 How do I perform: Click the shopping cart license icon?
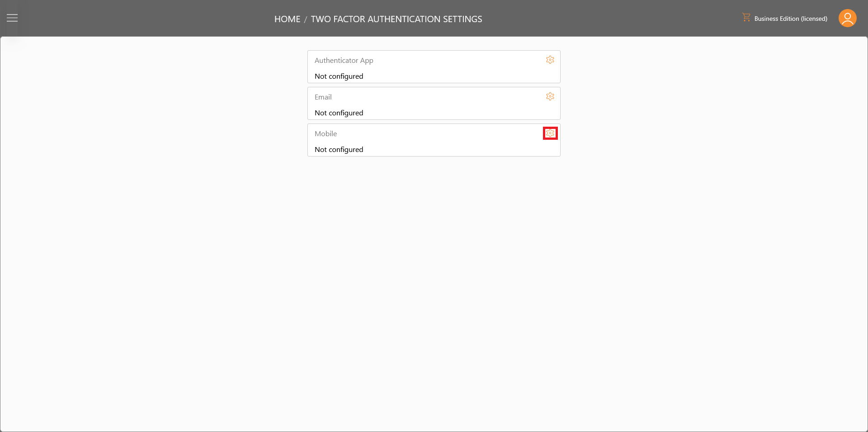pos(746,17)
